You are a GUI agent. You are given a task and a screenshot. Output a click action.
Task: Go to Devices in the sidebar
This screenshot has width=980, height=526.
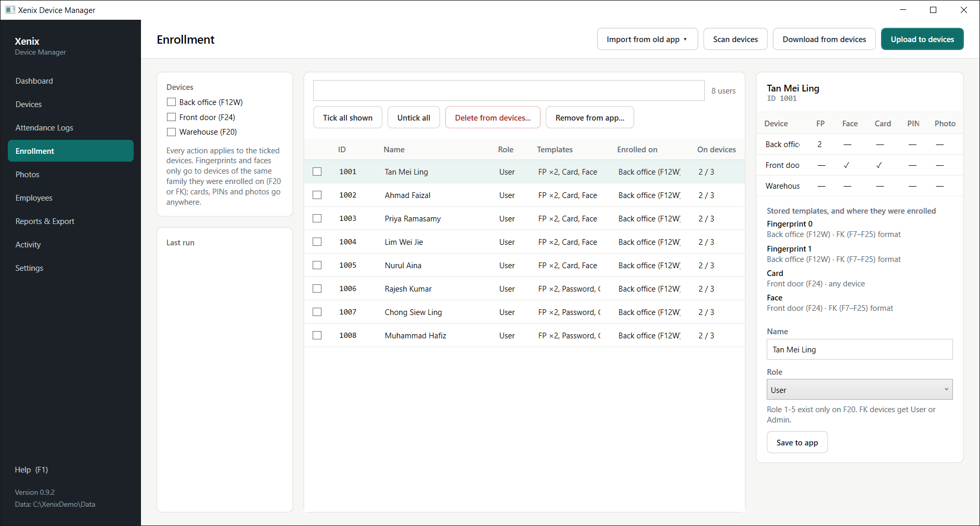(71, 104)
